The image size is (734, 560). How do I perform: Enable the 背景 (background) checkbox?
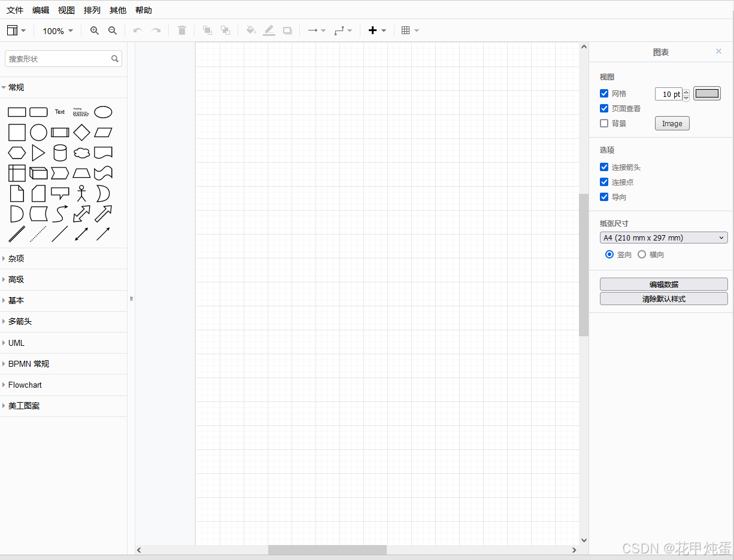(604, 123)
